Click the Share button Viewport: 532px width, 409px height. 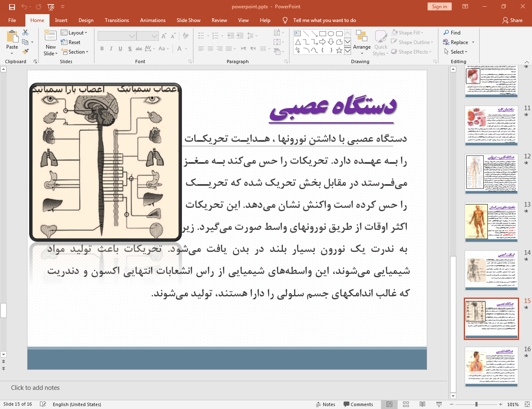coord(512,20)
